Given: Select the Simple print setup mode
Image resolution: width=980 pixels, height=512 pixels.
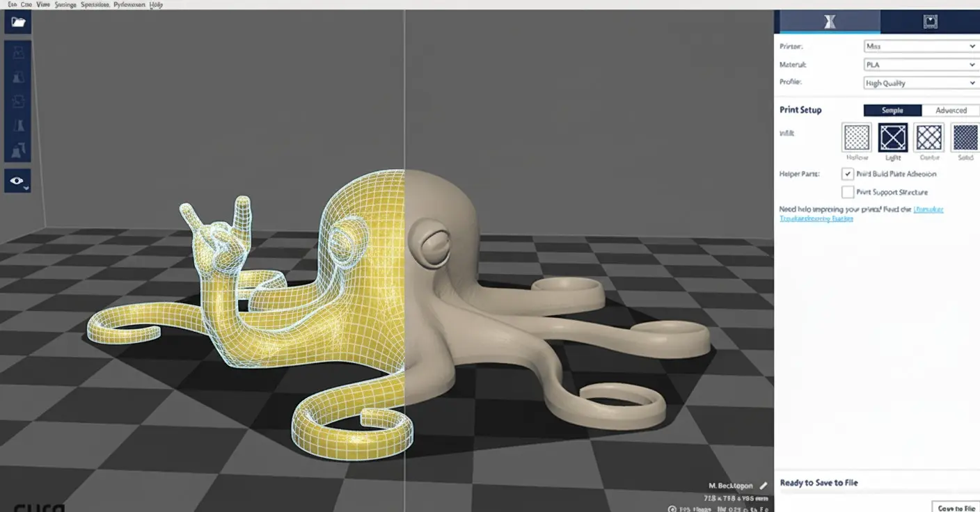Looking at the screenshot, I should [892, 111].
